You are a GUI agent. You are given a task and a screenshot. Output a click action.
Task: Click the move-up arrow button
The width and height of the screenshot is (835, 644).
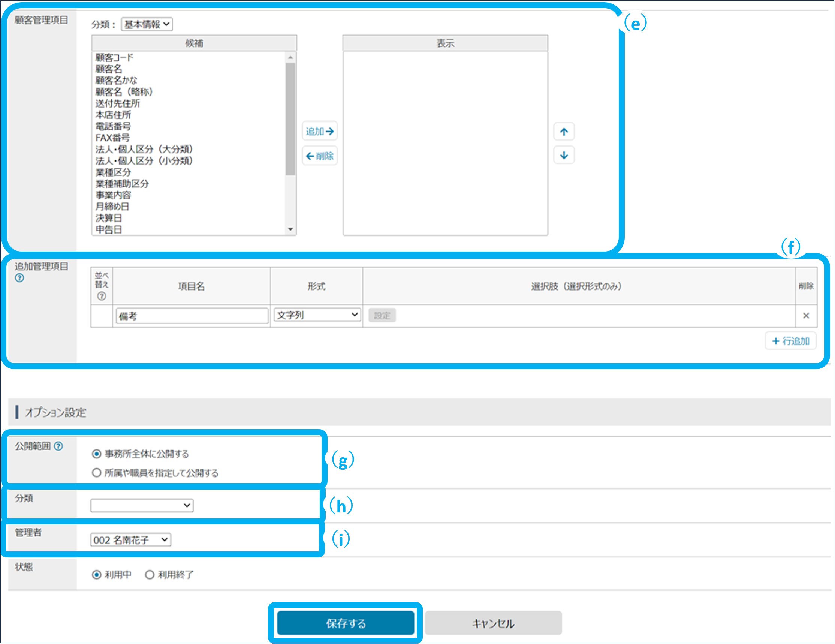tap(564, 132)
